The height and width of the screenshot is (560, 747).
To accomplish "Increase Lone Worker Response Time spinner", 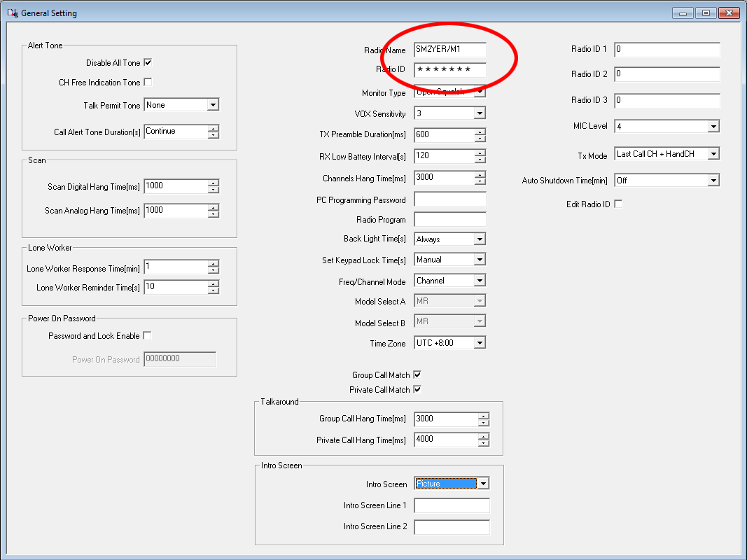I will tap(214, 264).
